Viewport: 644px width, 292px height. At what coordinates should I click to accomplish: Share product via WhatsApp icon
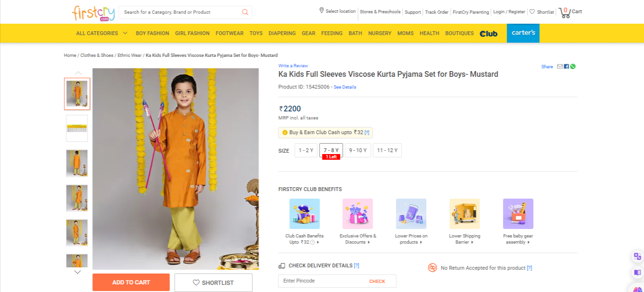tap(573, 66)
